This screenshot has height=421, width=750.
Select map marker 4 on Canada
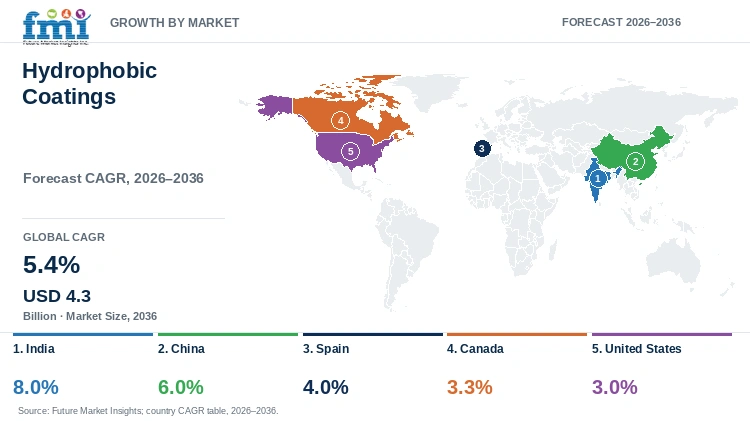click(341, 120)
